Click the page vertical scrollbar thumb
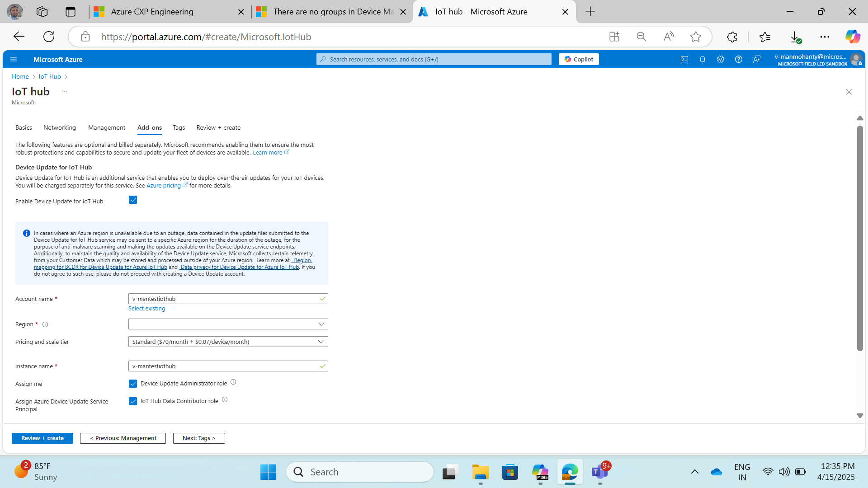 click(860, 238)
